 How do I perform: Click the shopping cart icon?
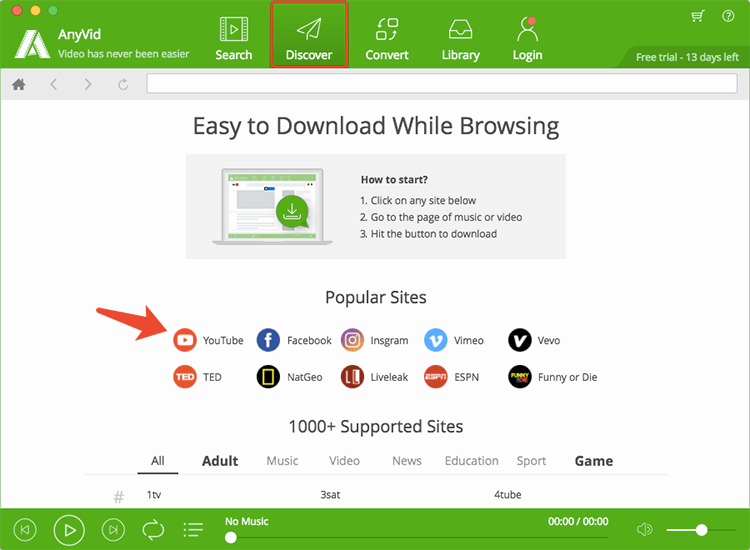coord(698,16)
